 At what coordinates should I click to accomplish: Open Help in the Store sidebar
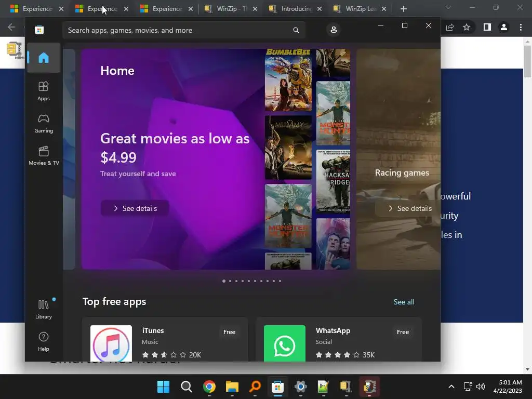44,341
